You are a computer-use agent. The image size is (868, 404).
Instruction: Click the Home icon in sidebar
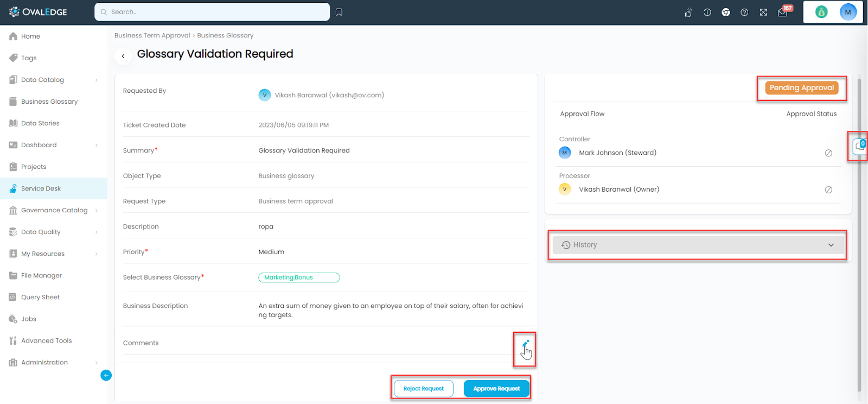[x=13, y=36]
